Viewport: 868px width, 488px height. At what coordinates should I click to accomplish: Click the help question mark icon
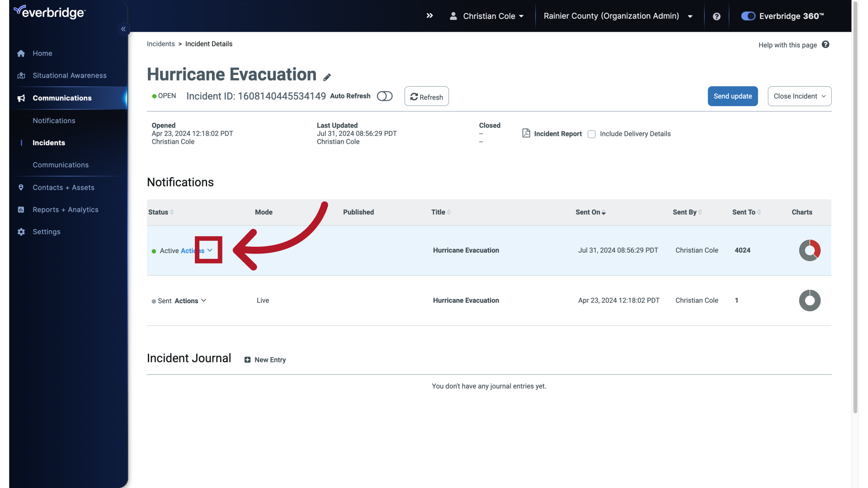(717, 16)
